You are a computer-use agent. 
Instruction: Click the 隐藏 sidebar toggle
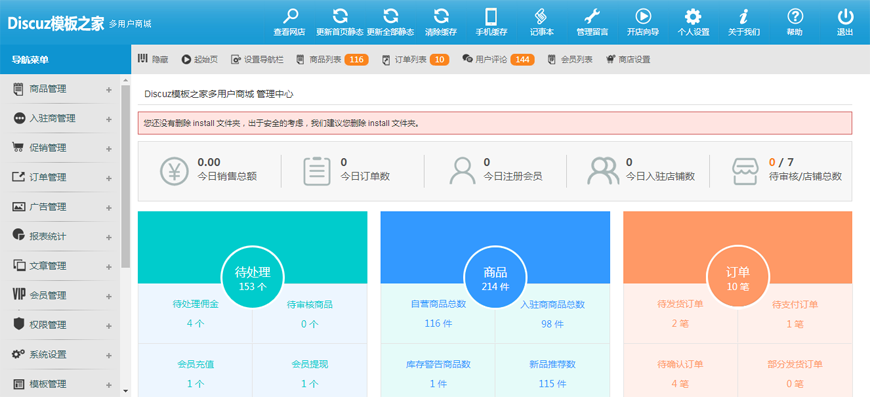click(x=153, y=59)
